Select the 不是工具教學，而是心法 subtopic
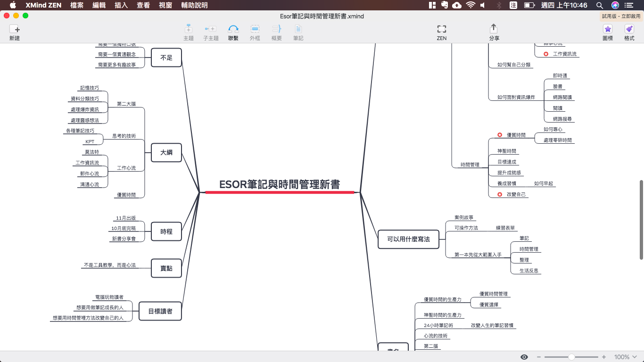The width and height of the screenshot is (644, 362). 110,265
